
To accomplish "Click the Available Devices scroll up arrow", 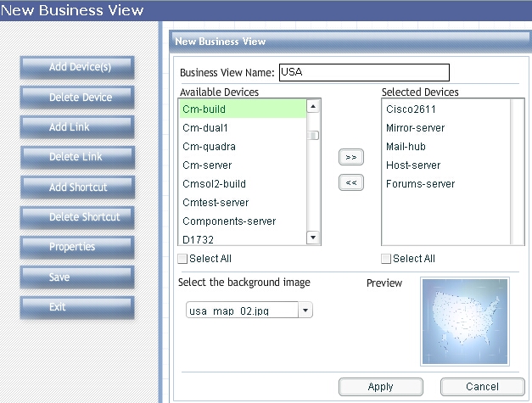I will [x=313, y=107].
